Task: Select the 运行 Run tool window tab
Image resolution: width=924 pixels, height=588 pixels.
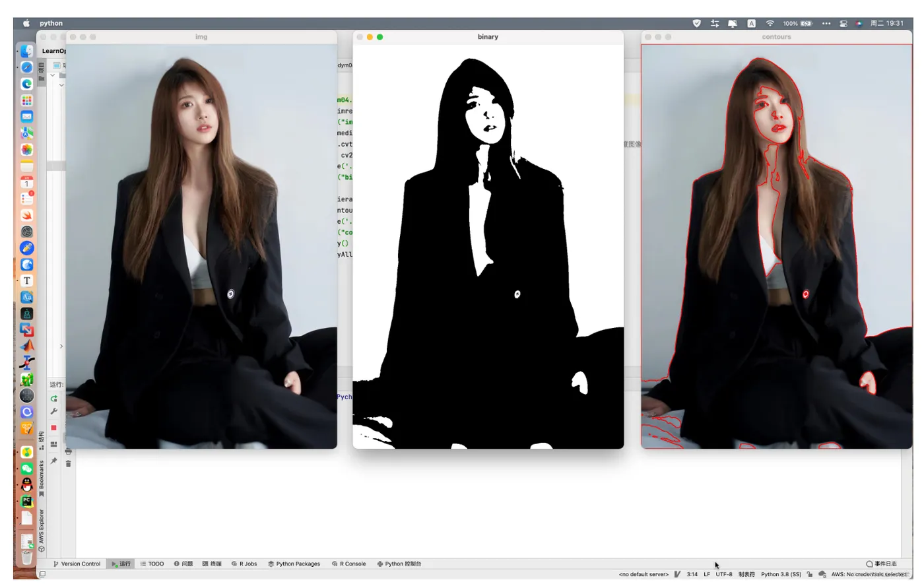Action: click(121, 564)
